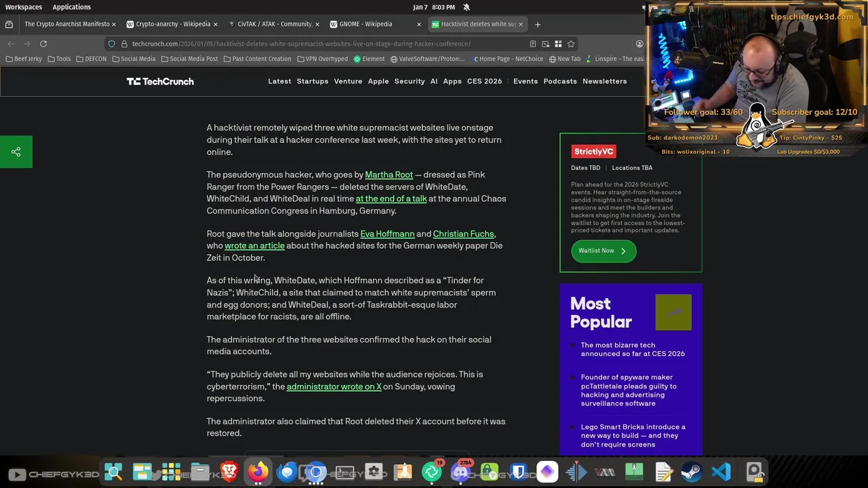
Task: Click the Waitlist Now button
Action: pyautogui.click(x=603, y=251)
